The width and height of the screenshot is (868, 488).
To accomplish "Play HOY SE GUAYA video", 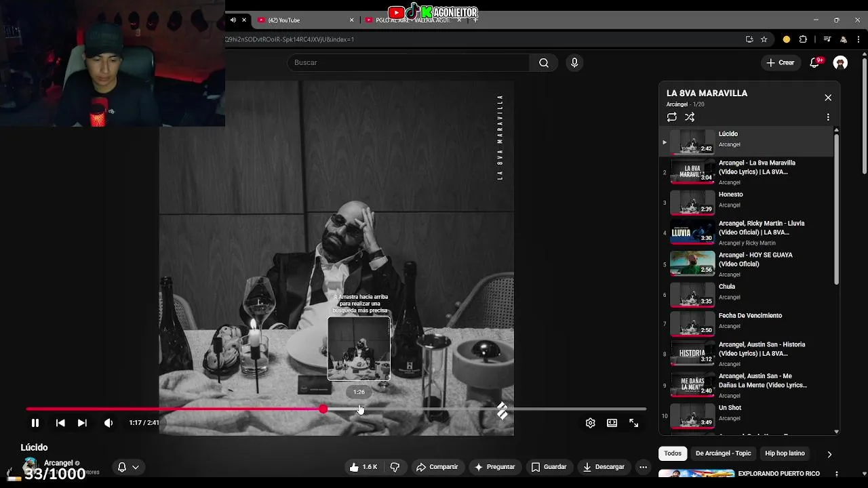I will coord(745,264).
